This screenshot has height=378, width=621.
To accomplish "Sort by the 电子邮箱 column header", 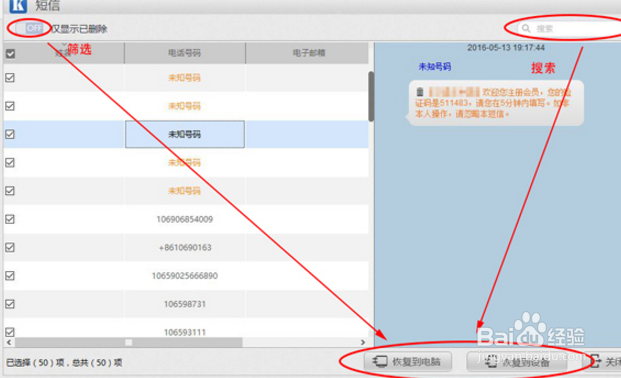I will click(308, 53).
